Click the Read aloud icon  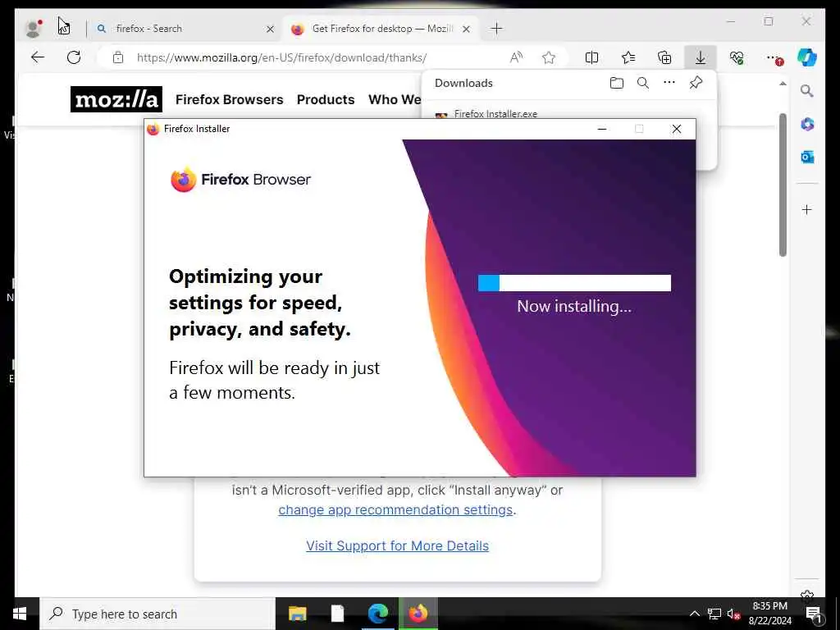tap(516, 57)
